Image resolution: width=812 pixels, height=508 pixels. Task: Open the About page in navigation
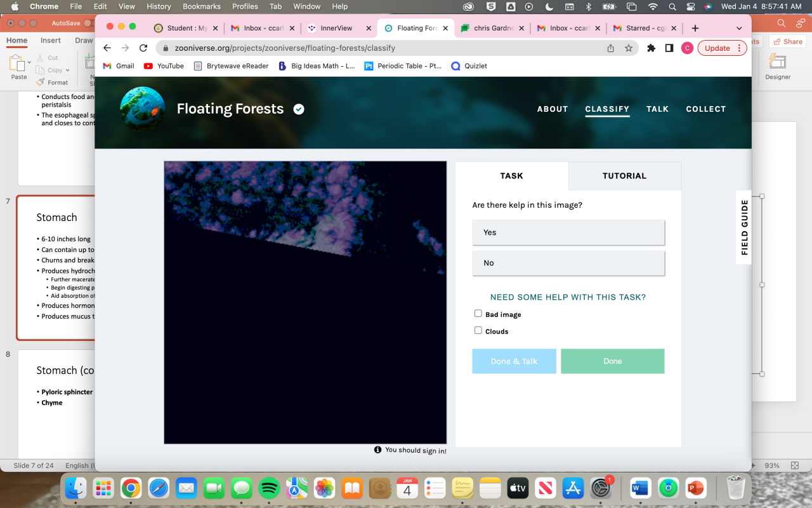click(x=553, y=109)
